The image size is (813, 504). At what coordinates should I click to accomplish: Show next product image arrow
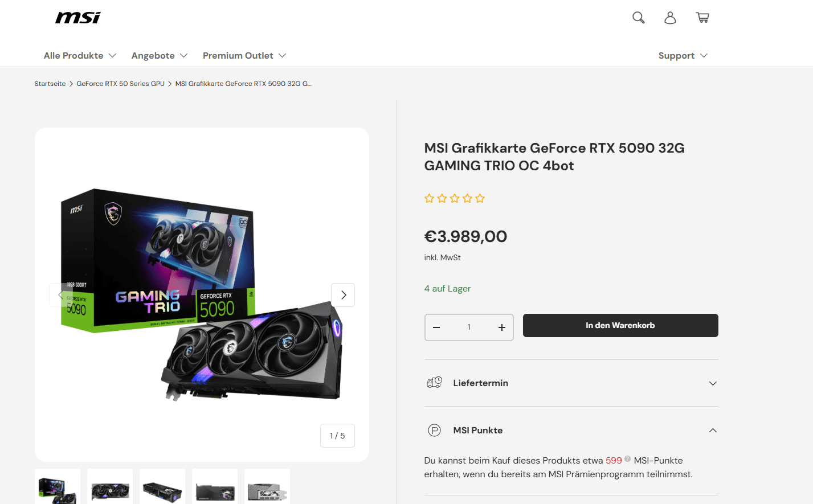[x=343, y=295]
